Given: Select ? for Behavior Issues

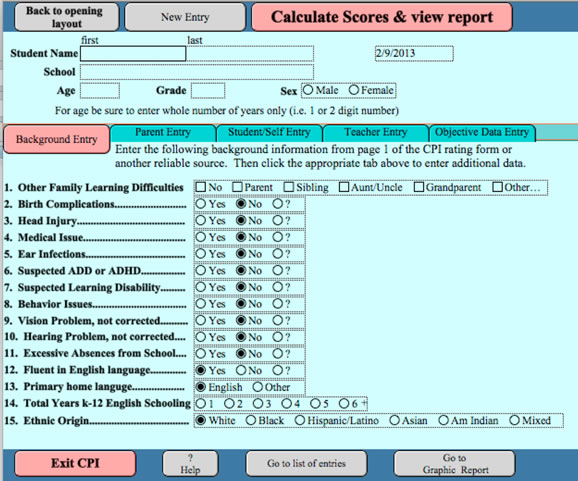Looking at the screenshot, I should click(x=278, y=304).
